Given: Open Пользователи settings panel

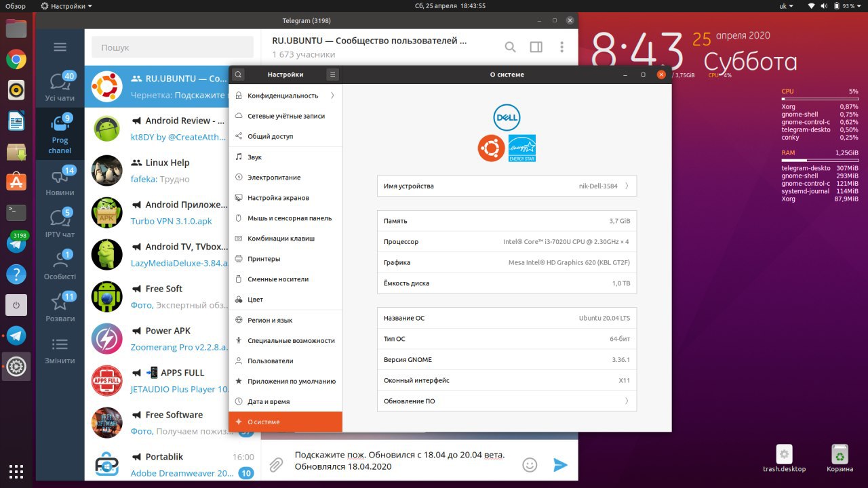Looking at the screenshot, I should 285,361.
